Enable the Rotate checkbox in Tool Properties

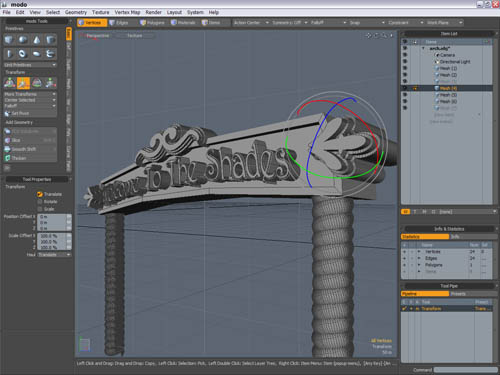coord(40,202)
